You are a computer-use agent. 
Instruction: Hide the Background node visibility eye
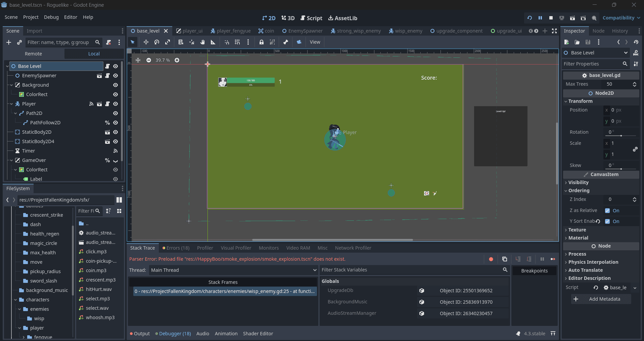click(x=116, y=85)
